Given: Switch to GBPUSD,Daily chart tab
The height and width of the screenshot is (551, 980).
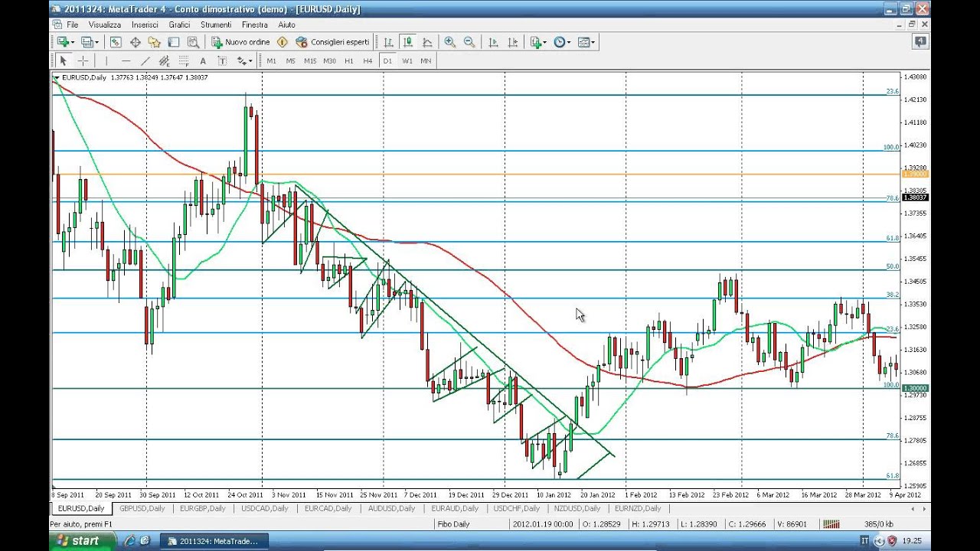Looking at the screenshot, I should pyautogui.click(x=142, y=508).
